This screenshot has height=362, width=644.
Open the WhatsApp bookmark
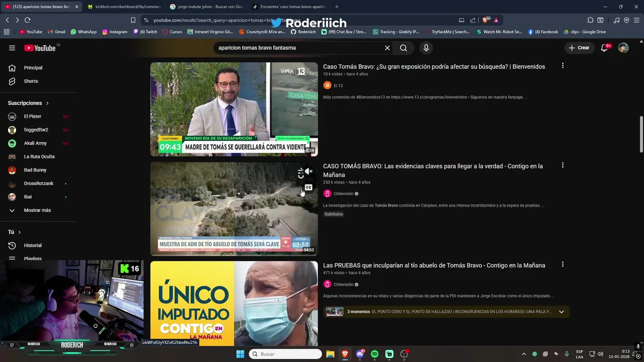tap(84, 32)
